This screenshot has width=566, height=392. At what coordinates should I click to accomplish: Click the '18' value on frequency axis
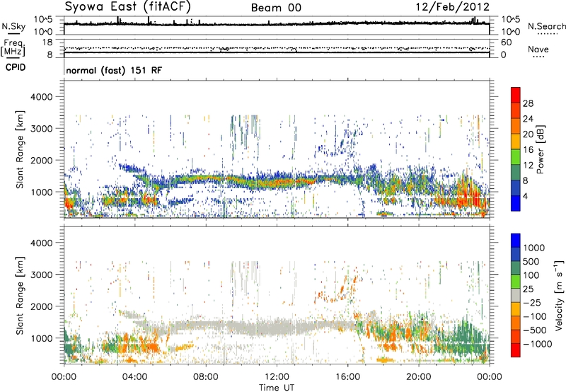[x=47, y=42]
